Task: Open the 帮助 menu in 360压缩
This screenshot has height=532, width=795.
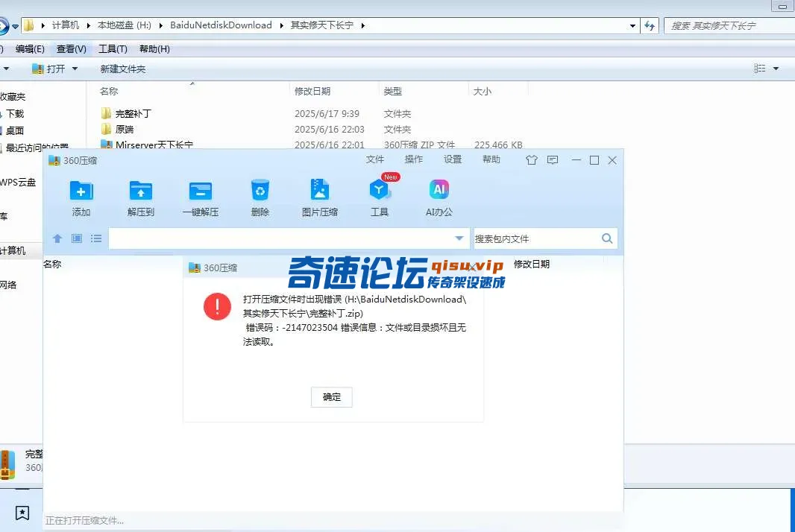Action: [491, 159]
